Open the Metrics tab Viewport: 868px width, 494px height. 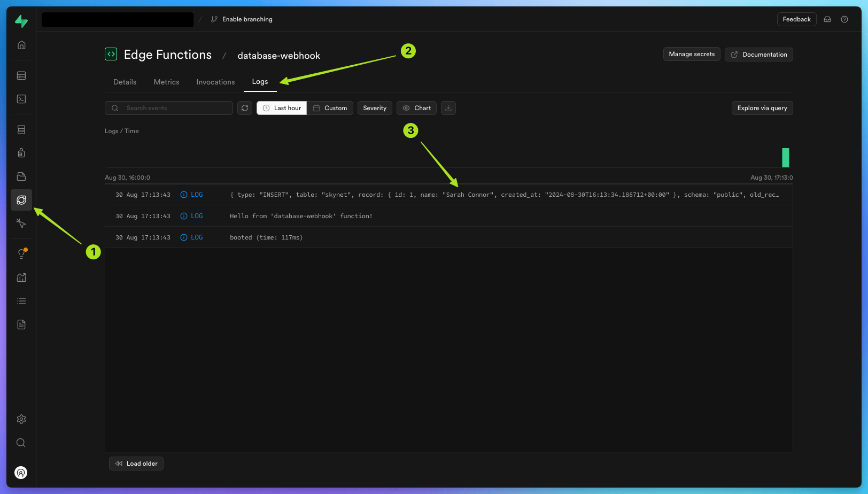[166, 81]
